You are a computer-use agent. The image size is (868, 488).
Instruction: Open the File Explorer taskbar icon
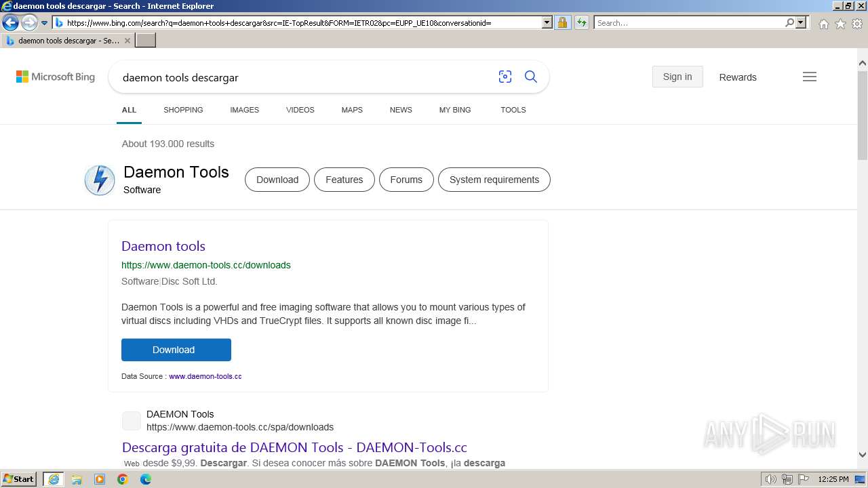point(77,479)
